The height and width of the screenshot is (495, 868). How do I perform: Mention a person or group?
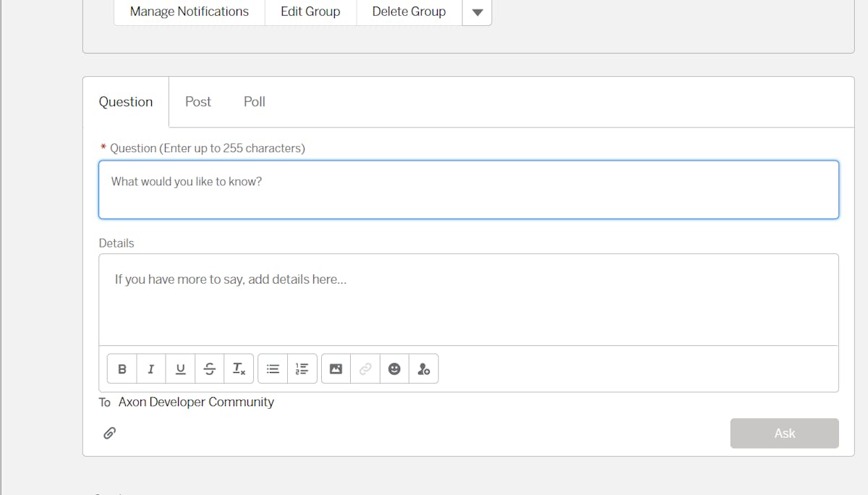tap(424, 369)
